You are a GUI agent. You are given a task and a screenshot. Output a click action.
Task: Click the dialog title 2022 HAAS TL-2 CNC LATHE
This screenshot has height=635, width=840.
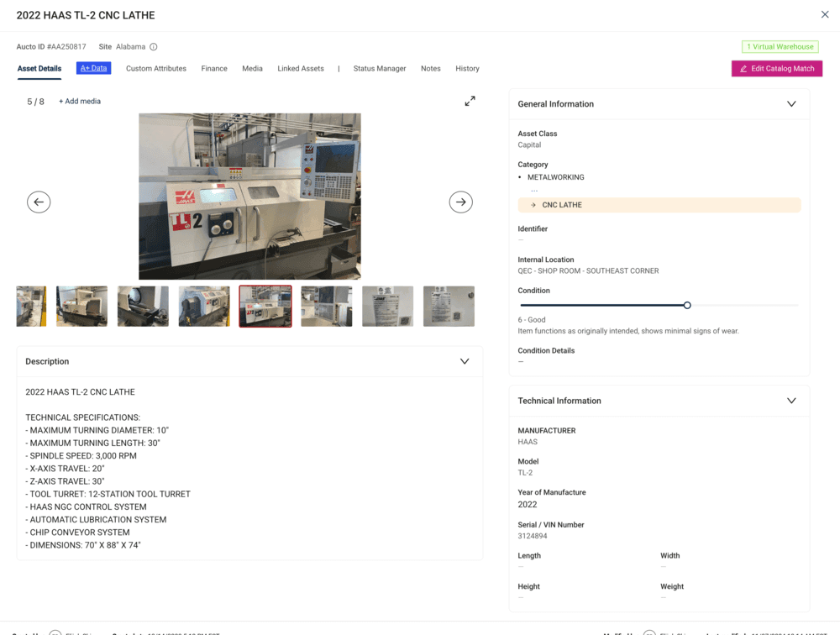pyautogui.click(x=86, y=15)
